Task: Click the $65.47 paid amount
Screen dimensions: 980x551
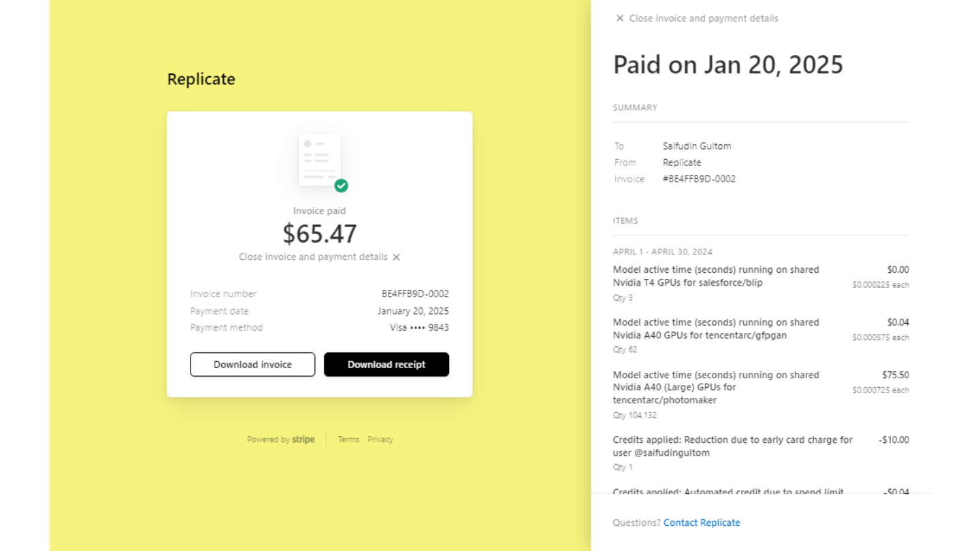Action: pos(320,234)
